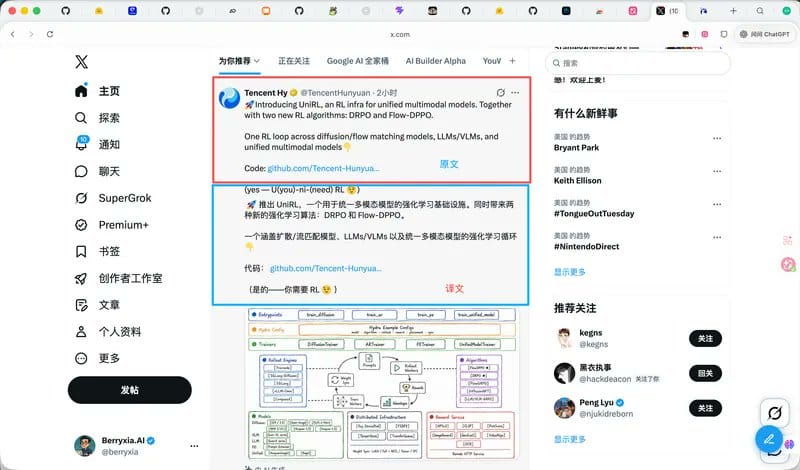
Task: Open the original post github.com/Tencent-Hunyua link
Action: coord(323,168)
